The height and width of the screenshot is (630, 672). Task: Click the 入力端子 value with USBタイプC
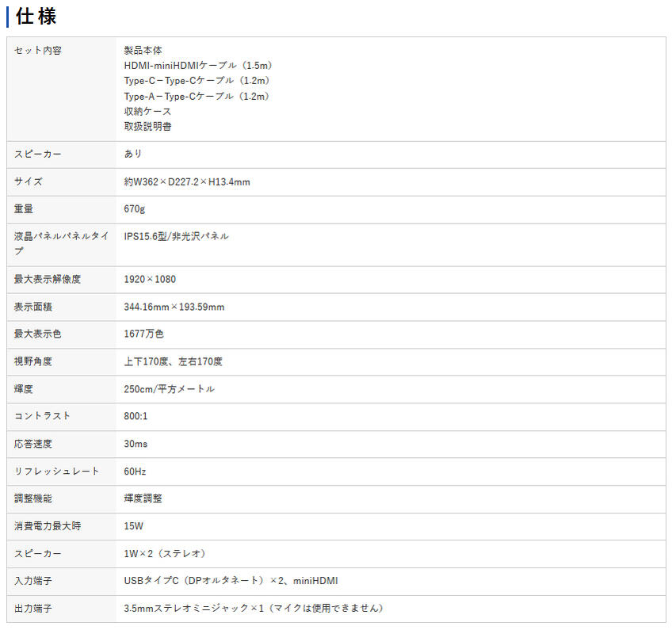231,581
